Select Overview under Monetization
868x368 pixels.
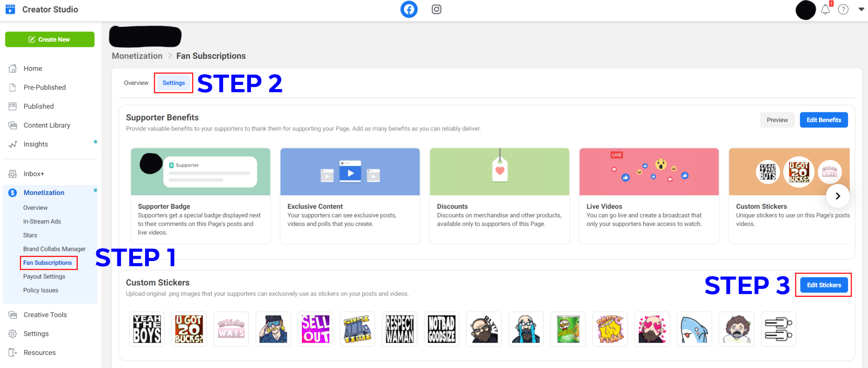pyautogui.click(x=35, y=208)
